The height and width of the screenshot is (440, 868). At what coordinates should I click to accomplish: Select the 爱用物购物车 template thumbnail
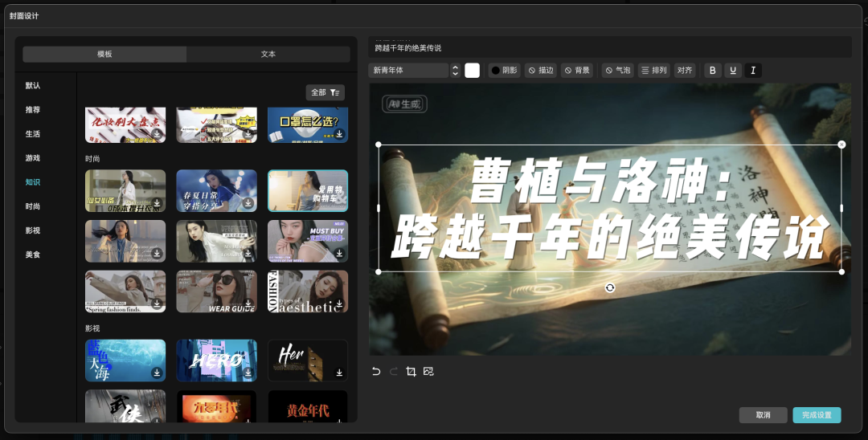[308, 191]
